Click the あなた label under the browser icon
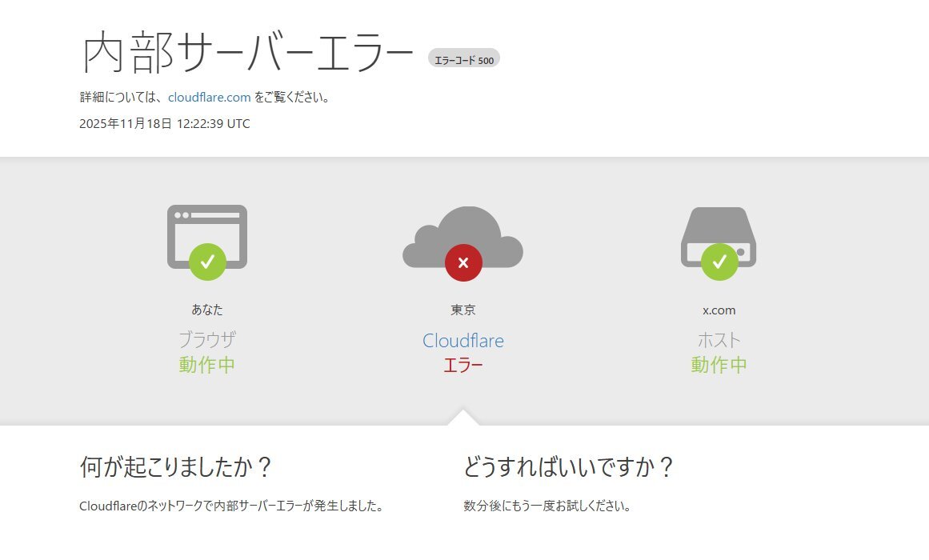The image size is (929, 560). pyautogui.click(x=206, y=309)
